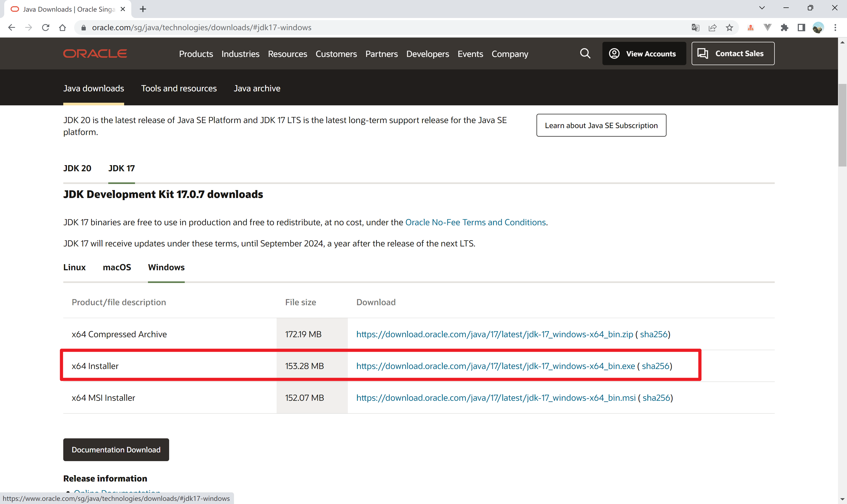The image size is (847, 504).
Task: Click the share page icon
Action: pos(713,28)
